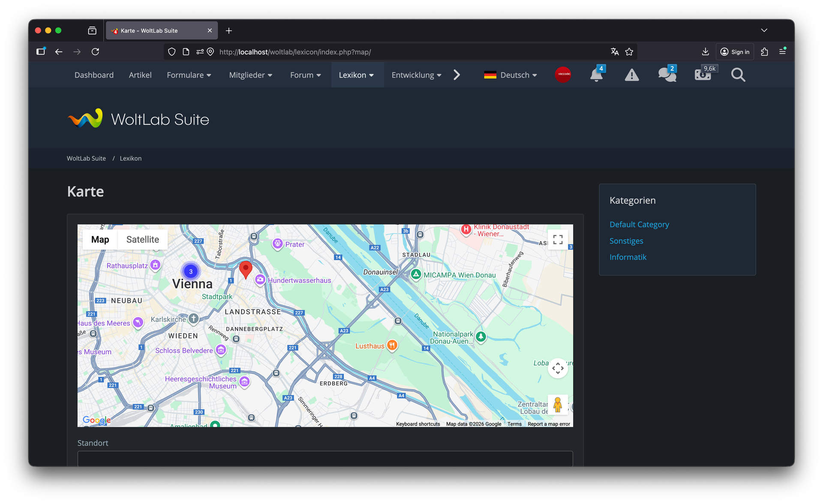Open the conversations chat bubbles icon
Screen dimensions: 823x504
pyautogui.click(x=667, y=75)
